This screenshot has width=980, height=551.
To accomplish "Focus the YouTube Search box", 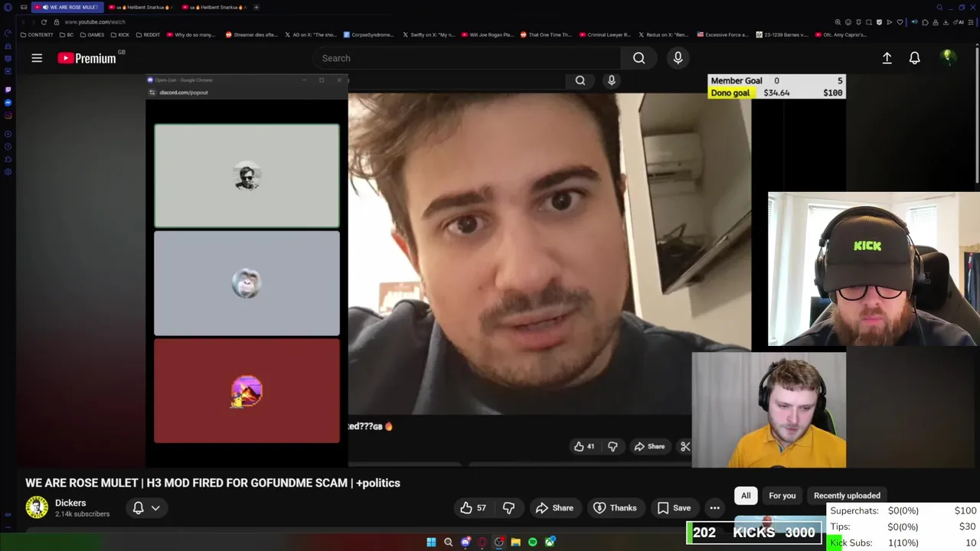I will pyautogui.click(x=467, y=58).
